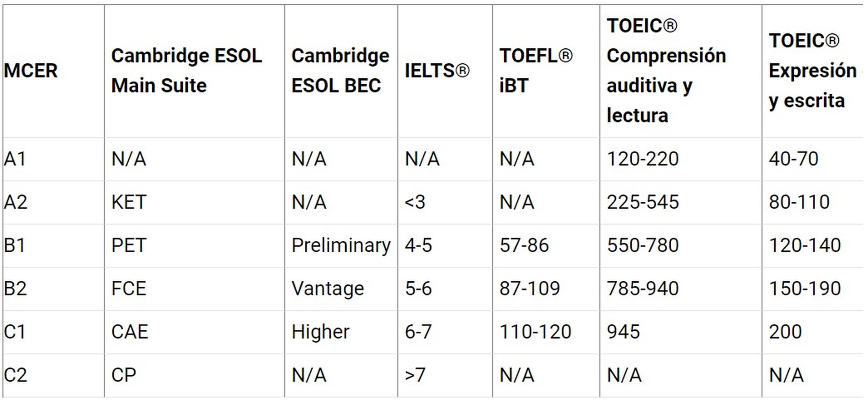The height and width of the screenshot is (410, 868).
Task: Select the 120-220 cell in row A1
Action: click(643, 159)
